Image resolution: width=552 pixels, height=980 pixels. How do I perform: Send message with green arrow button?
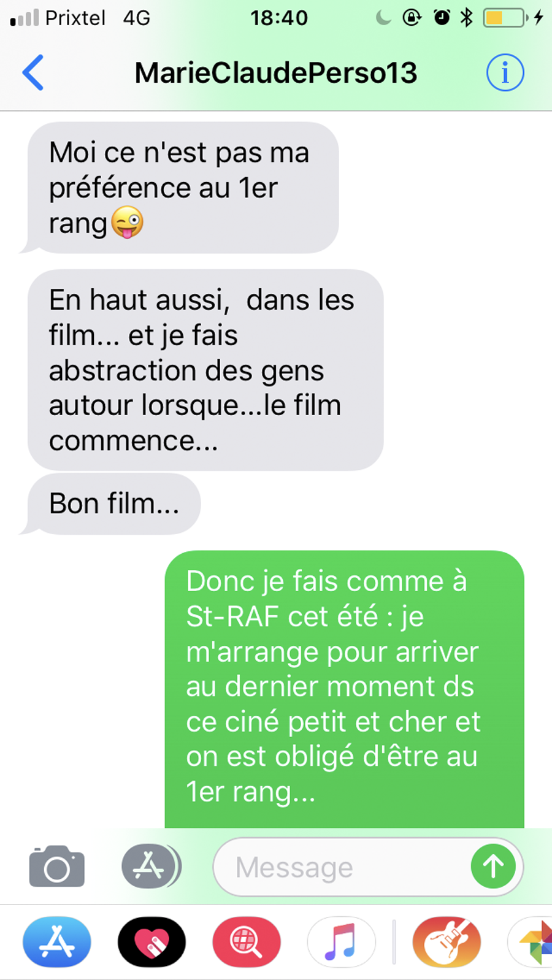[493, 866]
